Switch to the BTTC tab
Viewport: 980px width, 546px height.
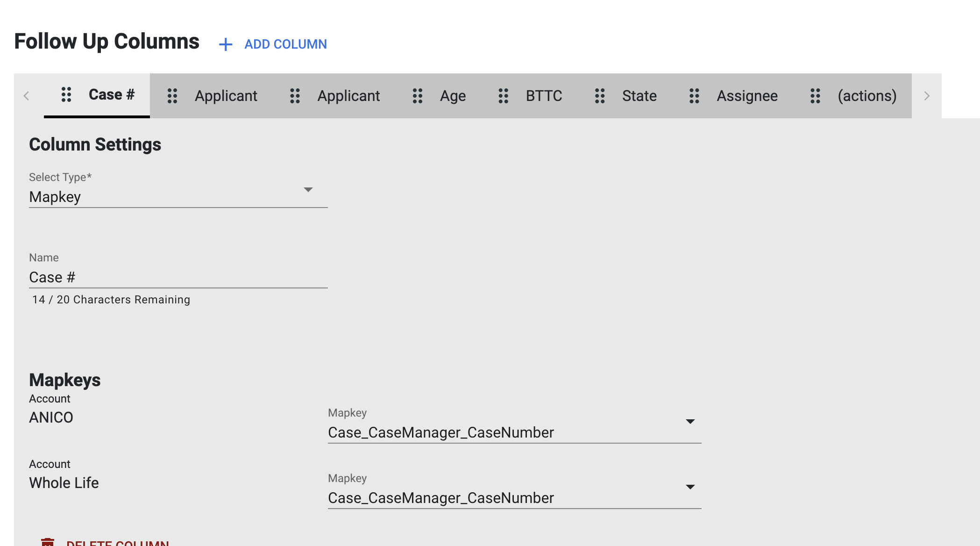tap(544, 96)
